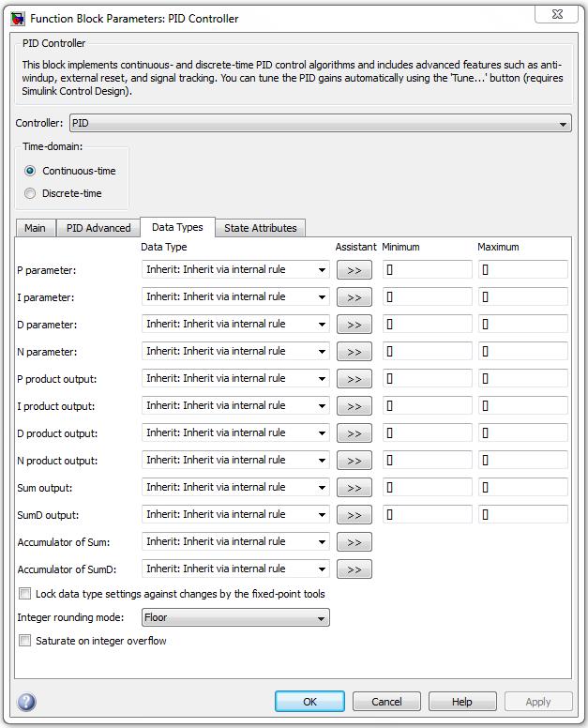Click P product output Maximum field
This screenshot has height=728, width=588.
[523, 378]
